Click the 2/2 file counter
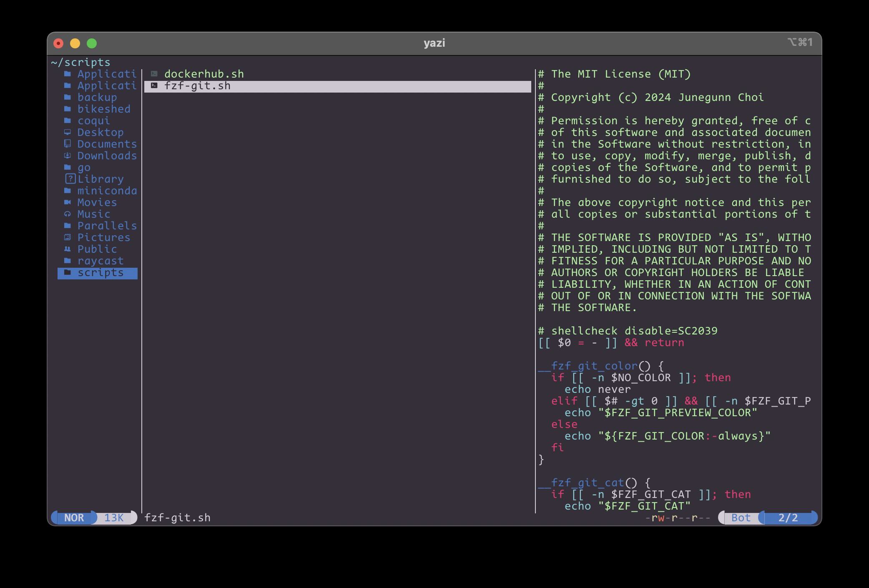 (x=788, y=518)
